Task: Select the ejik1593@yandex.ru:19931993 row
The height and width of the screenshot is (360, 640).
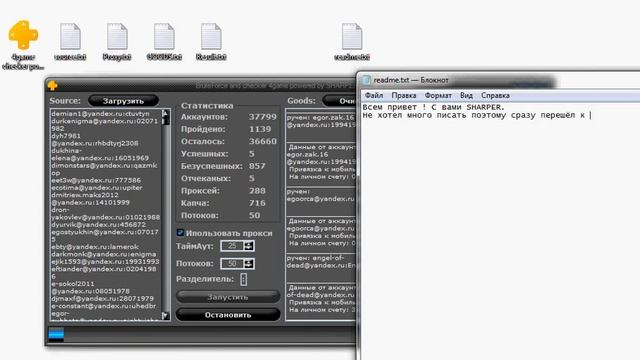Action: coord(105,261)
